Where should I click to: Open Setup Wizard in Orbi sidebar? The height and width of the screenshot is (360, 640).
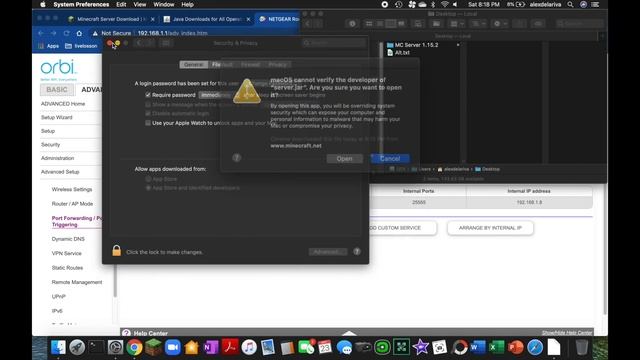click(x=56, y=117)
